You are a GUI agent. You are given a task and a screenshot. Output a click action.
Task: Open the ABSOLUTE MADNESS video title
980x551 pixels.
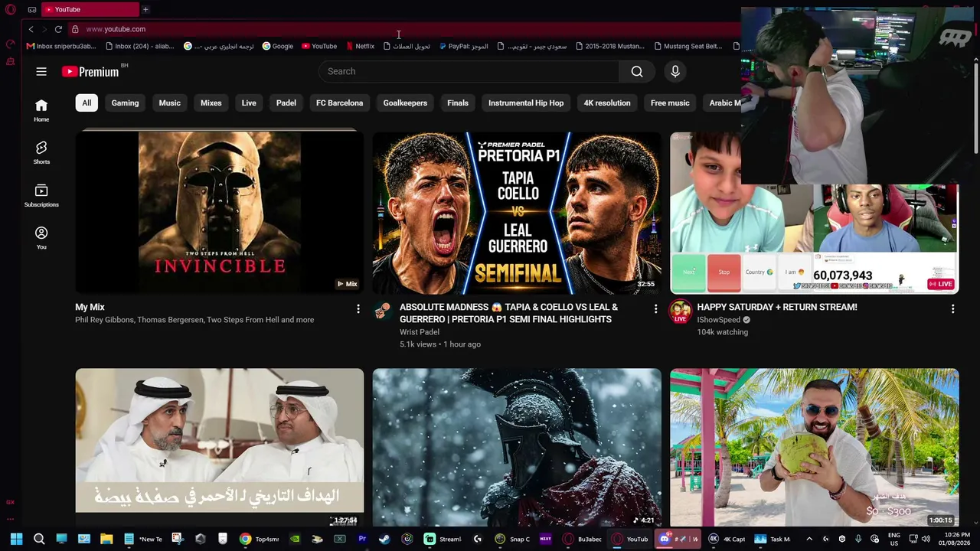point(508,313)
